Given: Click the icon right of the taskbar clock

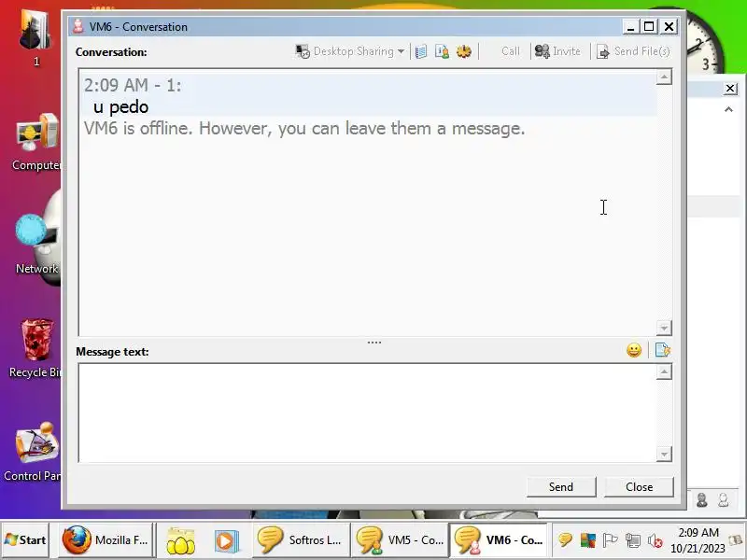Looking at the screenshot, I should pyautogui.click(x=736, y=540).
